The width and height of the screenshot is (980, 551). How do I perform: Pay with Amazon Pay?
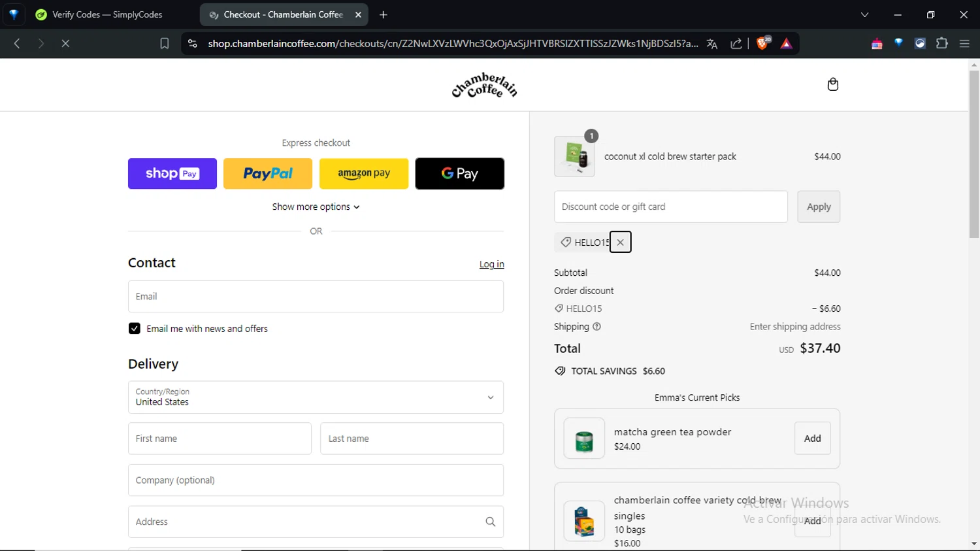[x=364, y=174]
